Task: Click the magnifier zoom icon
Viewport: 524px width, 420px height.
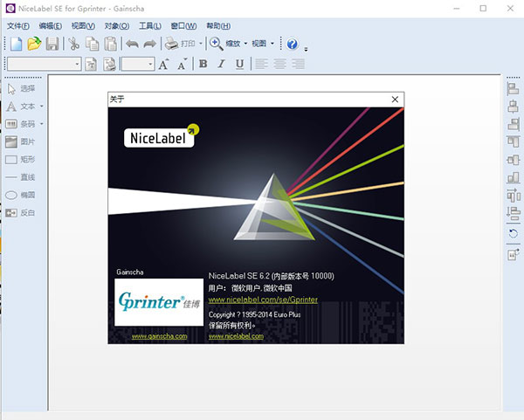Action: (x=217, y=44)
